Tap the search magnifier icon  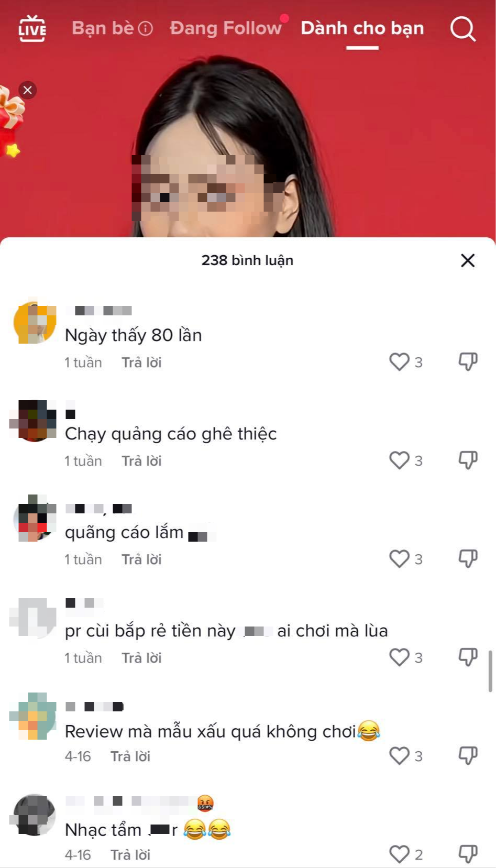pyautogui.click(x=463, y=28)
